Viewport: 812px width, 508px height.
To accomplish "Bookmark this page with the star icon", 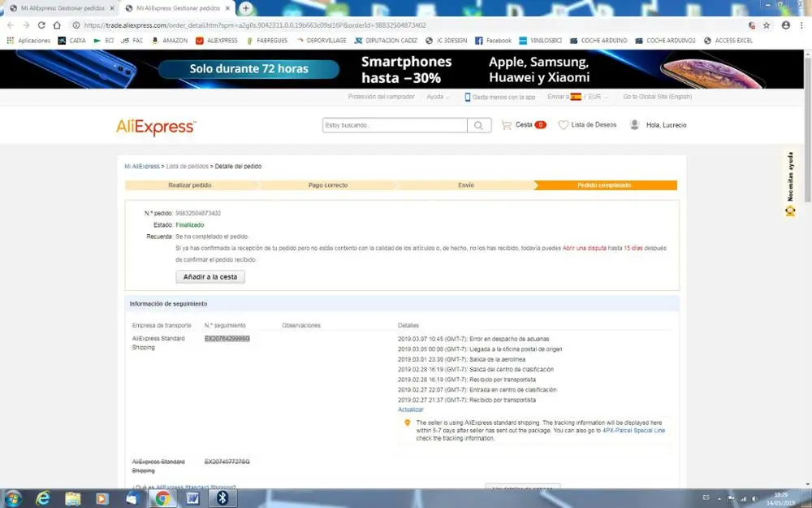I will [x=767, y=25].
